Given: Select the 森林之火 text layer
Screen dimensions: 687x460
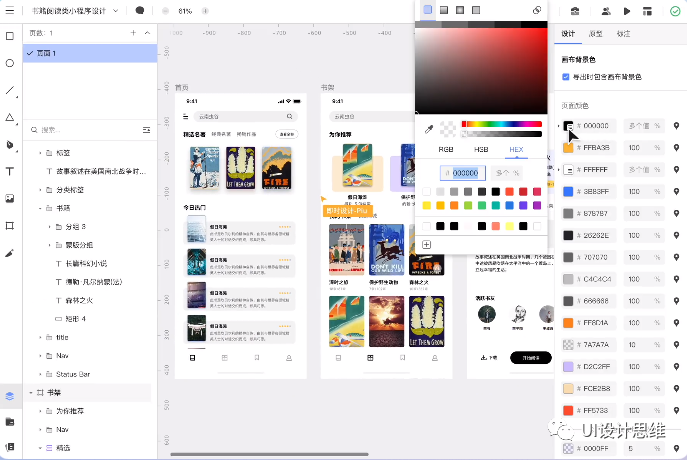Looking at the screenshot, I should 79,300.
